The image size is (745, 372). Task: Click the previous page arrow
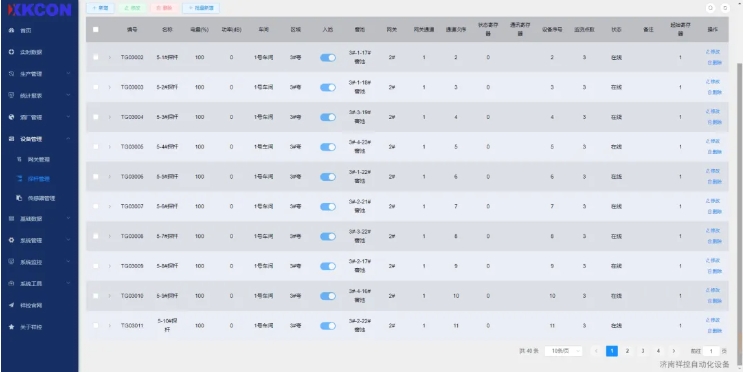pyautogui.click(x=596, y=351)
